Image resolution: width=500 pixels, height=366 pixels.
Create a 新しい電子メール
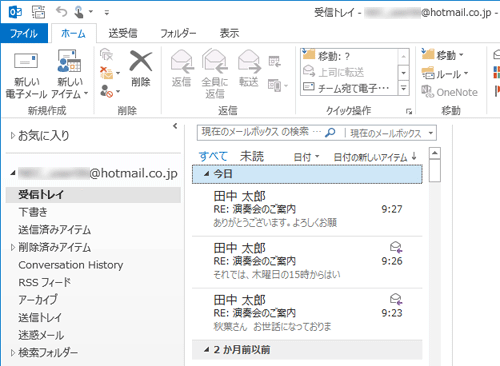tap(26, 75)
